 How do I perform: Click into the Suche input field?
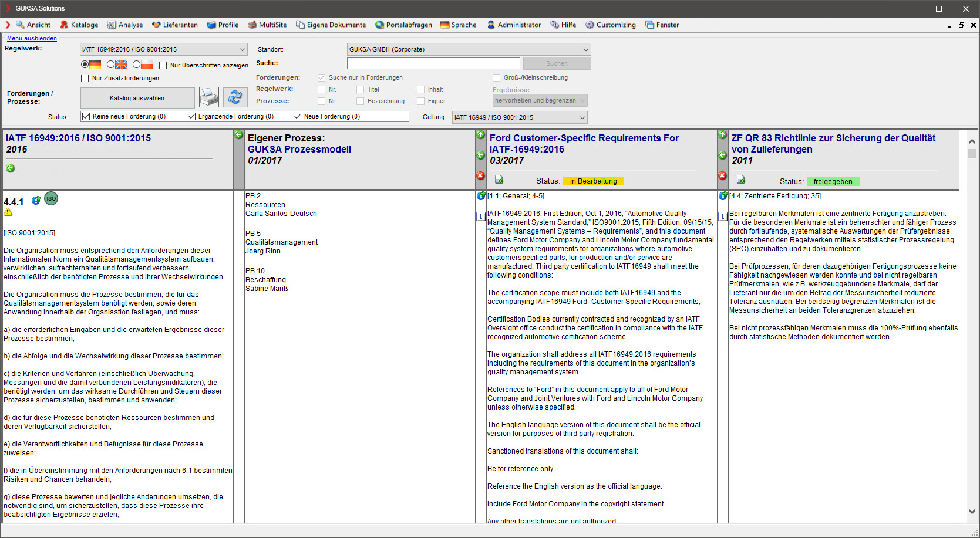click(x=433, y=63)
